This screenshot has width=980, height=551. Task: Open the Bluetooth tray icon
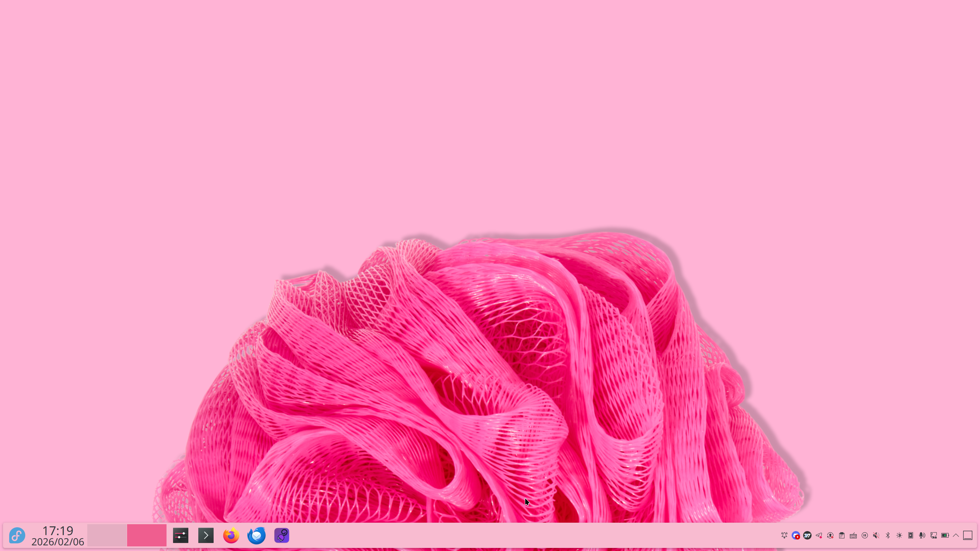(x=888, y=535)
